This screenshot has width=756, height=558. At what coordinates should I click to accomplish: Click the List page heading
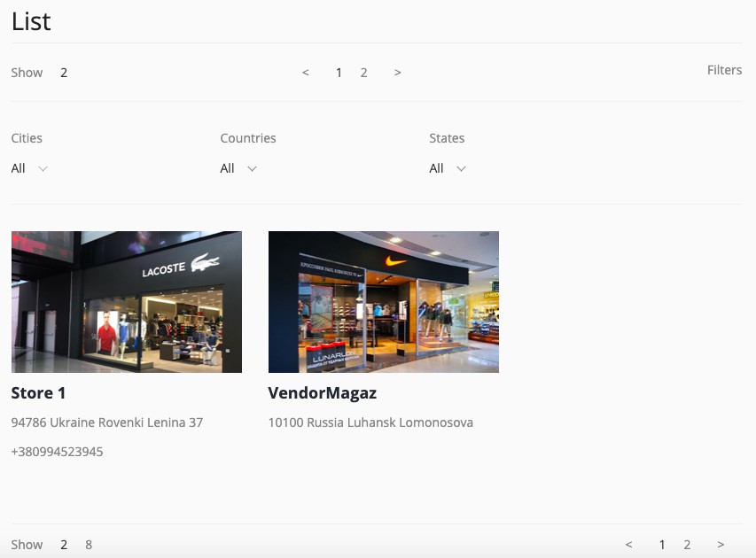pyautogui.click(x=31, y=21)
